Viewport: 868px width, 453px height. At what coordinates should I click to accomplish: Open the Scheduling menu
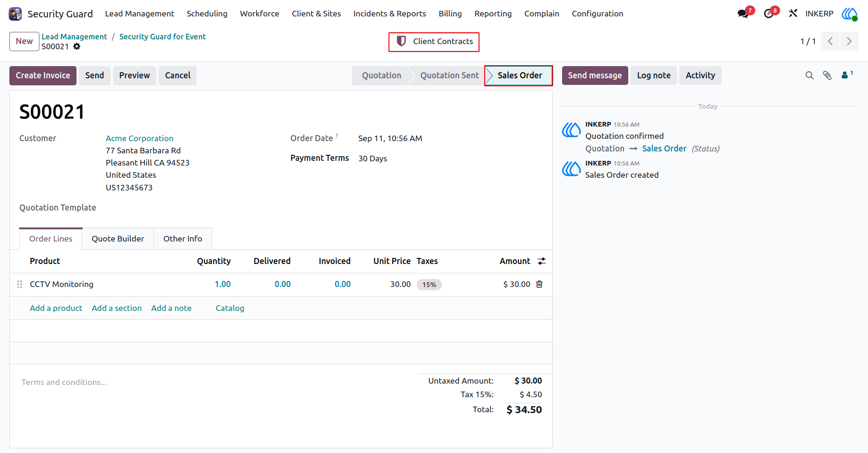207,14
